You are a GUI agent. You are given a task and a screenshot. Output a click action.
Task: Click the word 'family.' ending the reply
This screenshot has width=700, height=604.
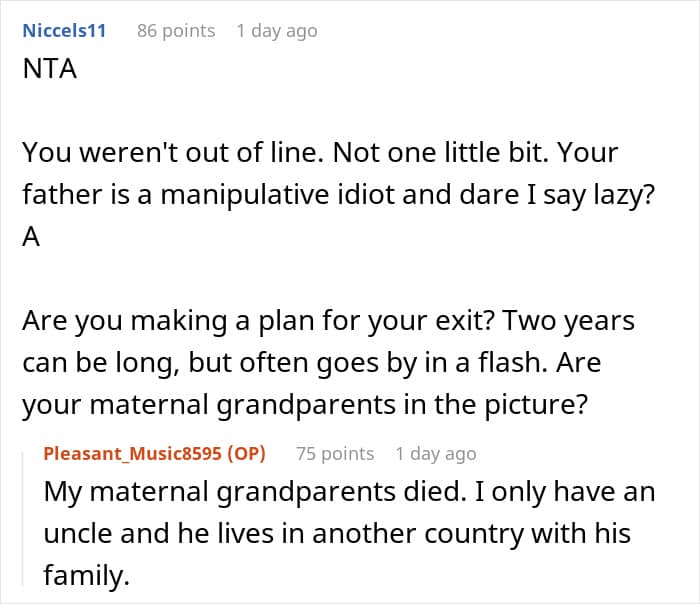[87, 575]
